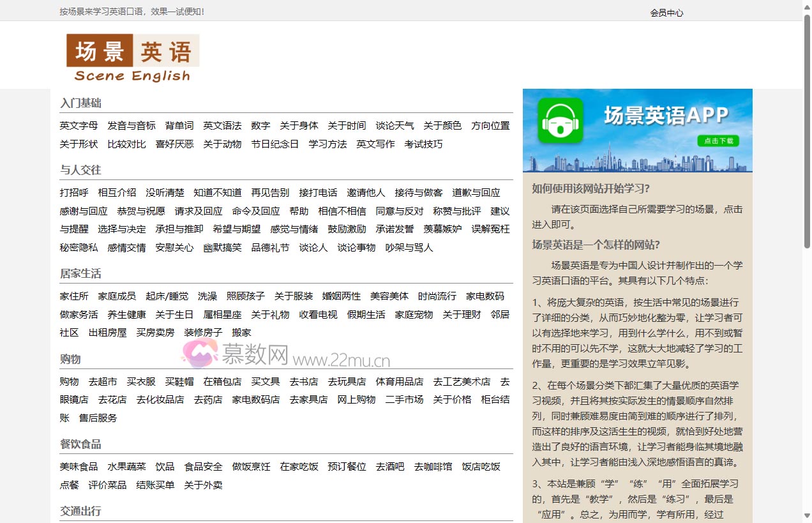The image size is (812, 523).
Task: Select the 发音与音标 pronunciation link
Action: pyautogui.click(x=131, y=126)
